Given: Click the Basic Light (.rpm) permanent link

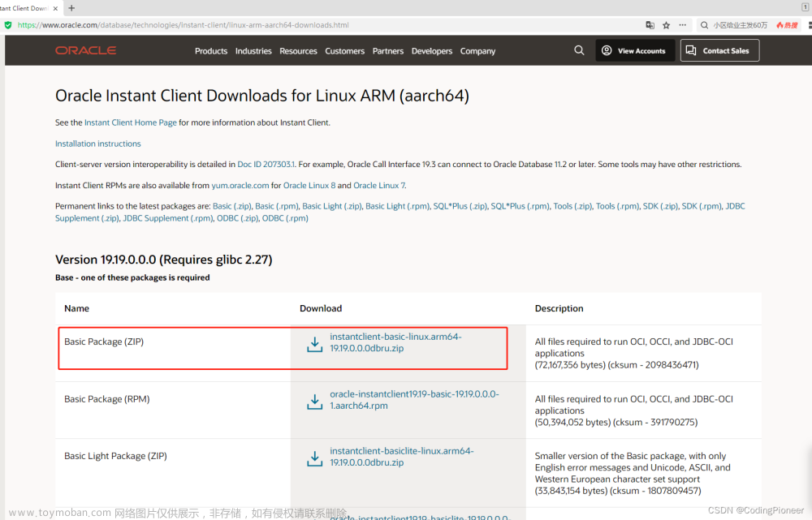Looking at the screenshot, I should click(398, 206).
